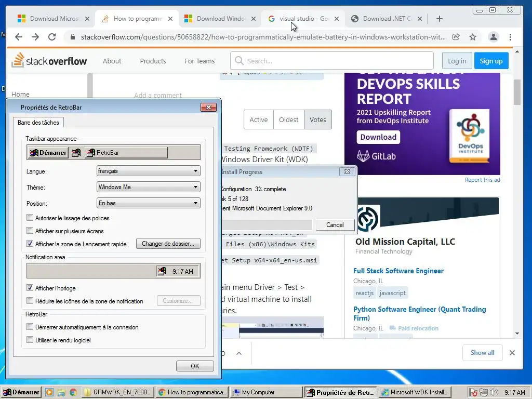The width and height of the screenshot is (532, 399).
Task: Enable 'Afficher sur plusieurs écrans'
Action: [30, 230]
